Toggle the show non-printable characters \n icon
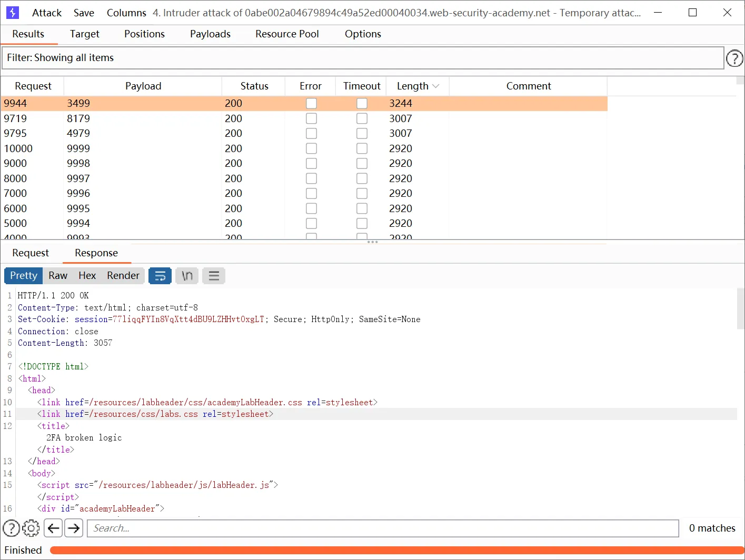The image size is (745, 560). click(x=187, y=276)
